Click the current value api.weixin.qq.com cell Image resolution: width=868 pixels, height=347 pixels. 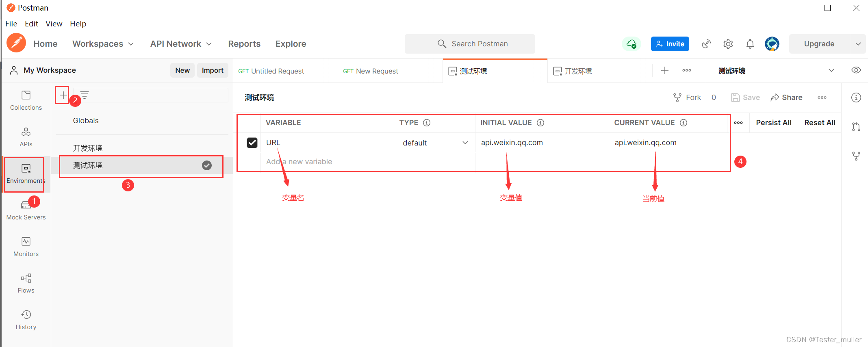pos(668,143)
